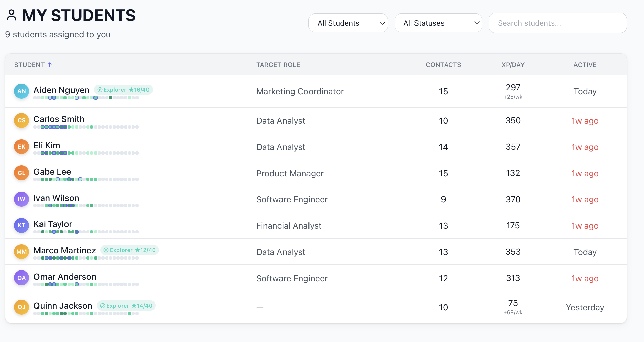This screenshot has height=342, width=644.
Task: Click the +69/wk XP trend for Quinn
Action: click(513, 313)
